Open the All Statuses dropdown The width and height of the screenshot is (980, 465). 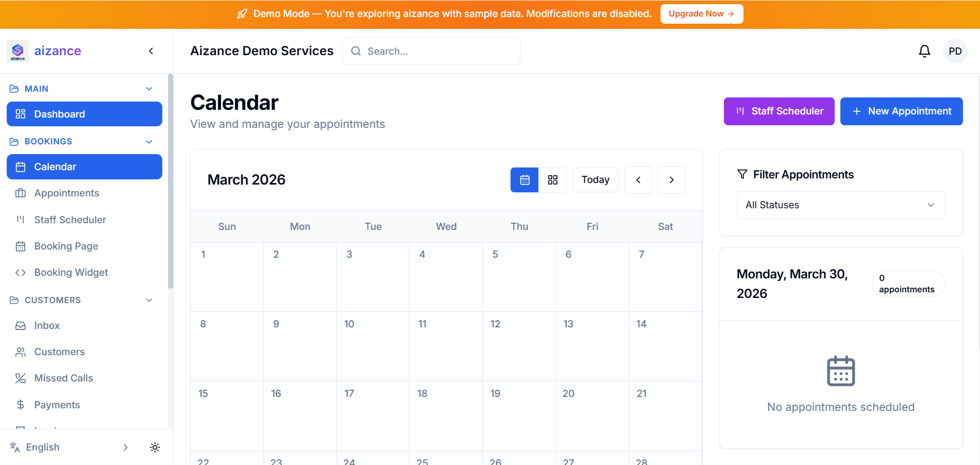(841, 205)
